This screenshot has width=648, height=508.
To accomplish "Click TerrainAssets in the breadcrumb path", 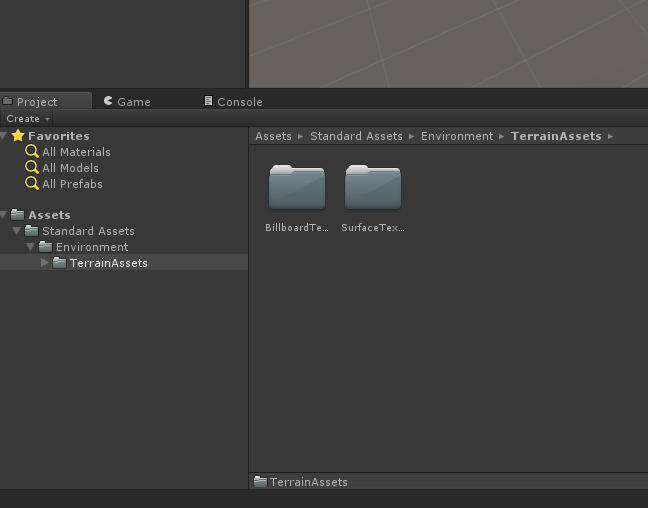I will click(556, 136).
